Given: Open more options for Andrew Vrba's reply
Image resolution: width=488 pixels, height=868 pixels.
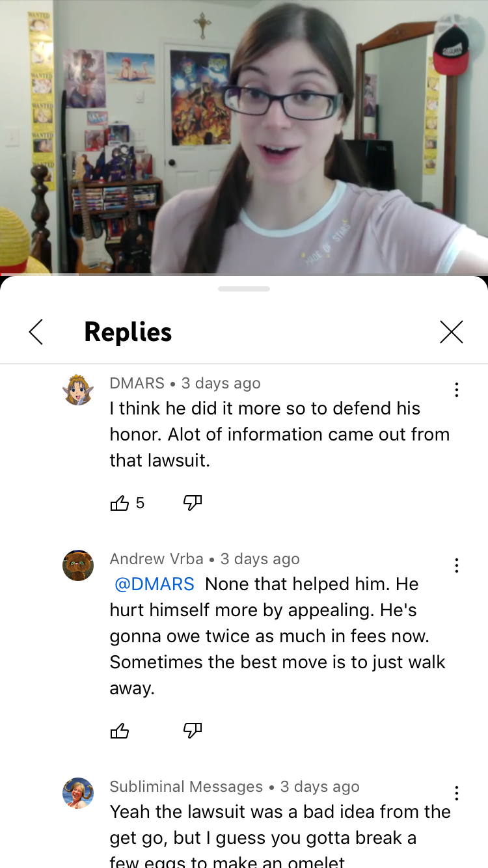Looking at the screenshot, I should click(457, 565).
